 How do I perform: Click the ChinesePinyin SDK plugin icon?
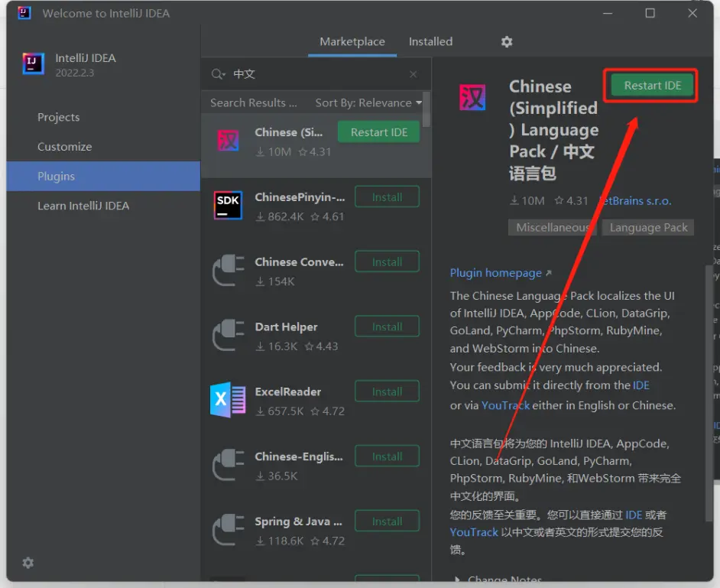point(229,206)
